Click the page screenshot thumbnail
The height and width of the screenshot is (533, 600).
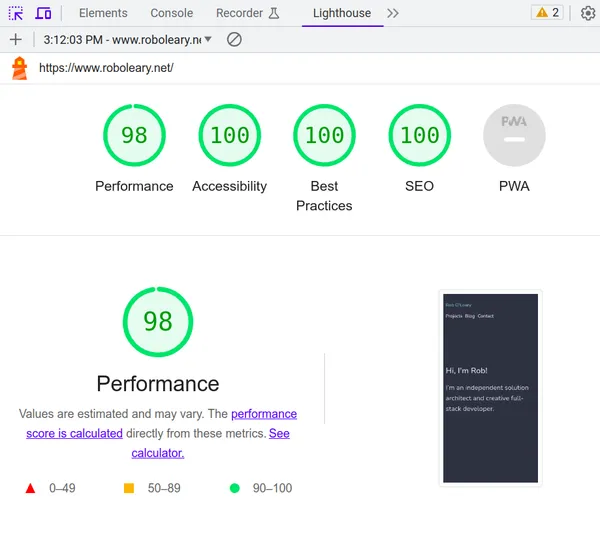pos(490,388)
